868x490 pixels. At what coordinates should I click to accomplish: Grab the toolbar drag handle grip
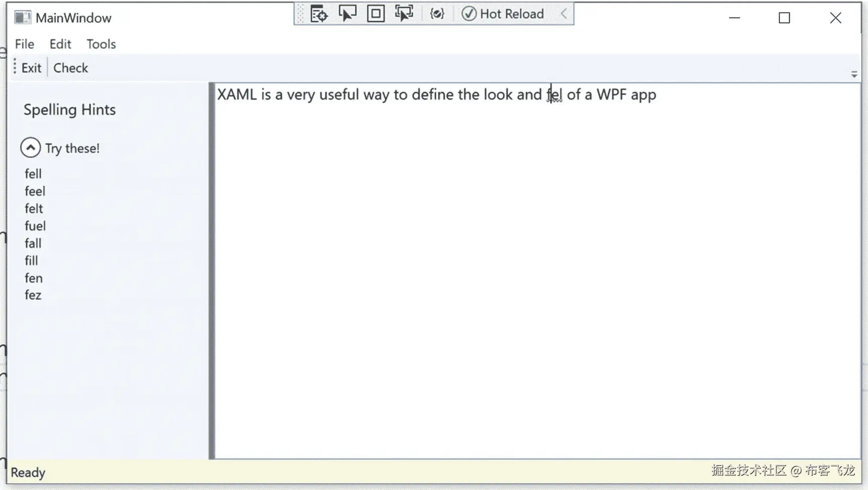point(15,67)
